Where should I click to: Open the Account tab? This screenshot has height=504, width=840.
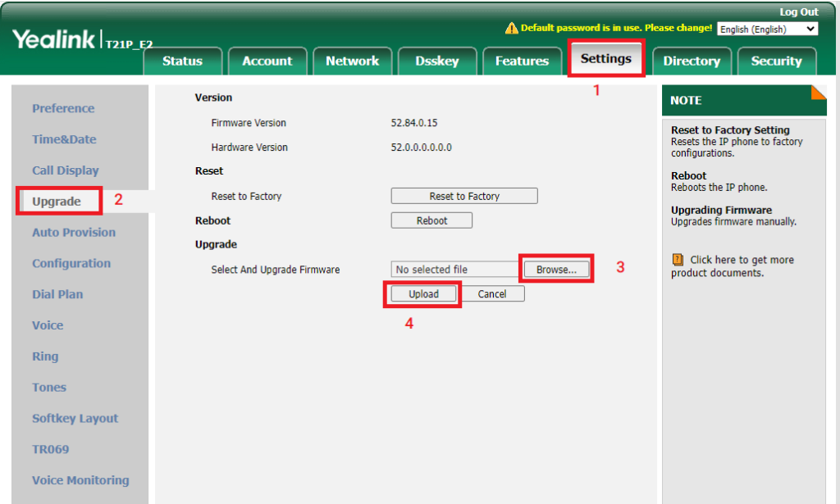[267, 61]
